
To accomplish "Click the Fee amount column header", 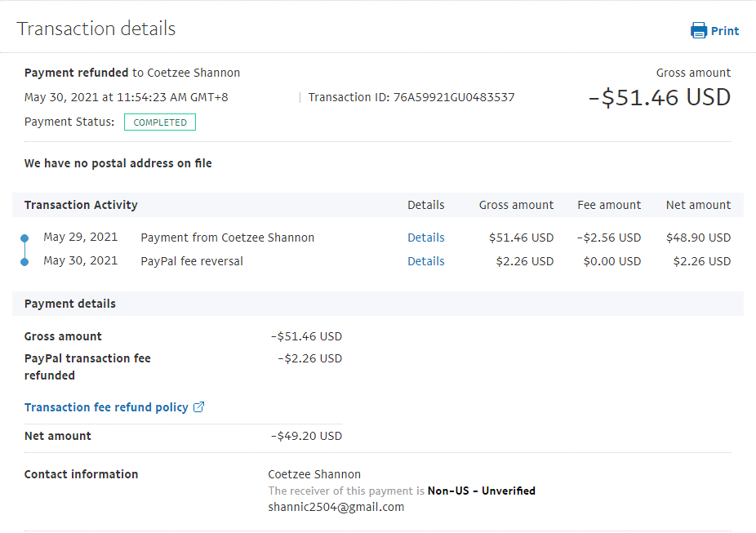I will point(609,205).
